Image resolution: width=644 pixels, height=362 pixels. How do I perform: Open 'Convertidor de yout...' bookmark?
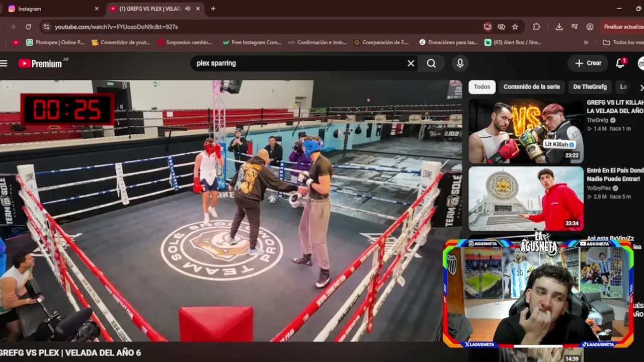click(121, 43)
